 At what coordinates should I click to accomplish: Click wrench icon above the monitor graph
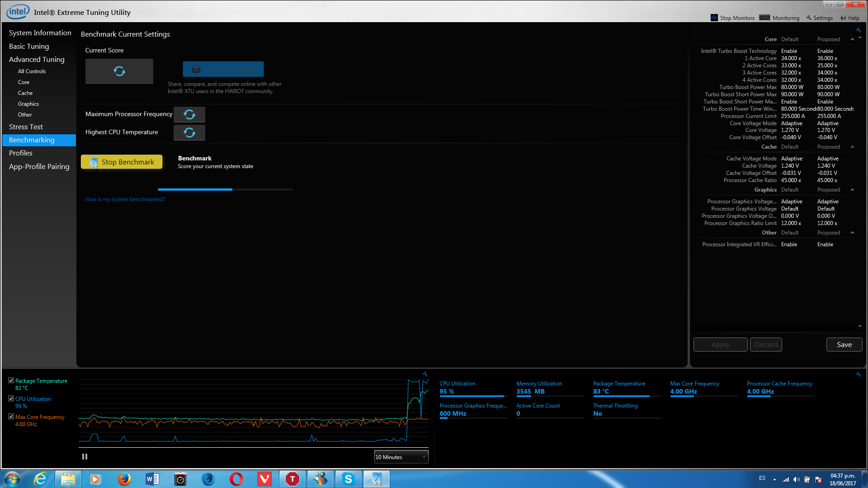click(x=425, y=374)
